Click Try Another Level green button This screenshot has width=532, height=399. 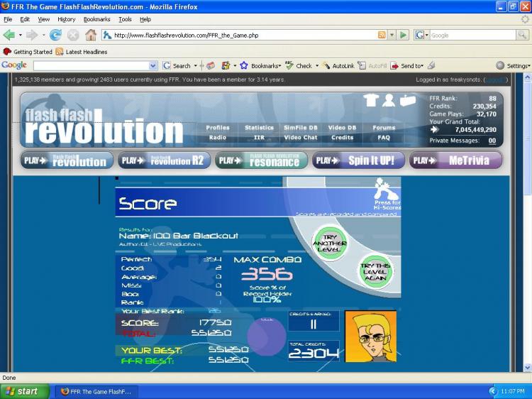pyautogui.click(x=329, y=243)
